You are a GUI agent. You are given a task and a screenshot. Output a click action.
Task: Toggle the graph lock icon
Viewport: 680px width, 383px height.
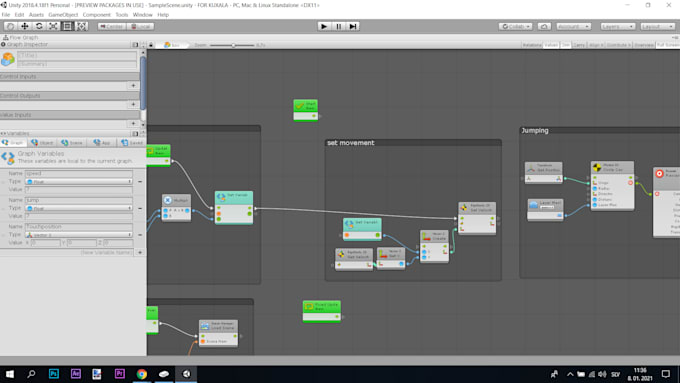tap(151, 45)
